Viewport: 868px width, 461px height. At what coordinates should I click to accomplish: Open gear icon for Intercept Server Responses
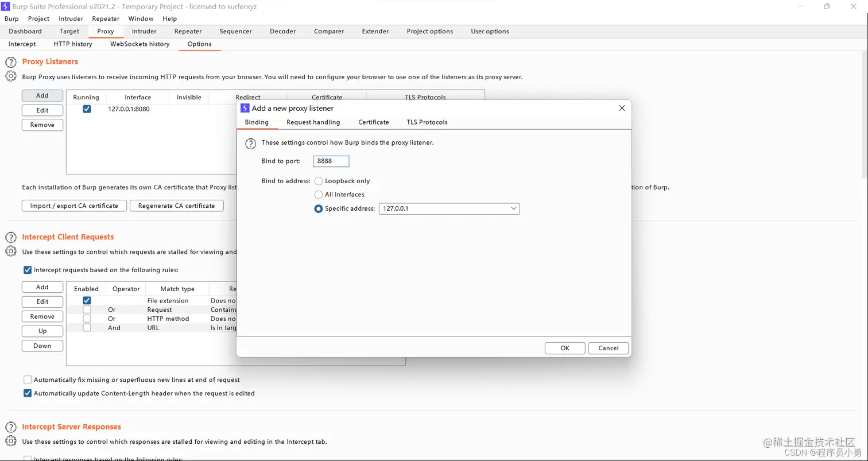(x=10, y=441)
